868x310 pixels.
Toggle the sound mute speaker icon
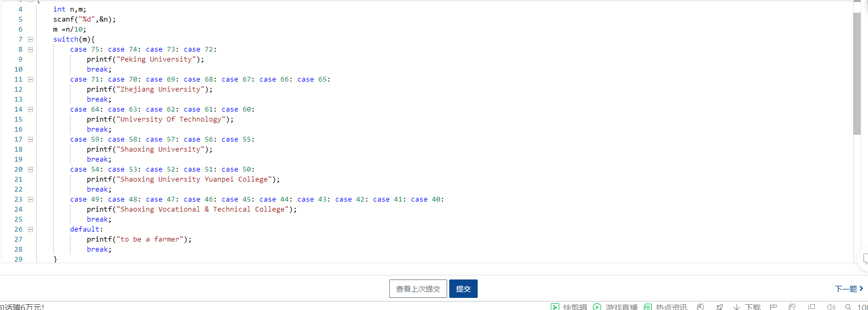(x=831, y=307)
